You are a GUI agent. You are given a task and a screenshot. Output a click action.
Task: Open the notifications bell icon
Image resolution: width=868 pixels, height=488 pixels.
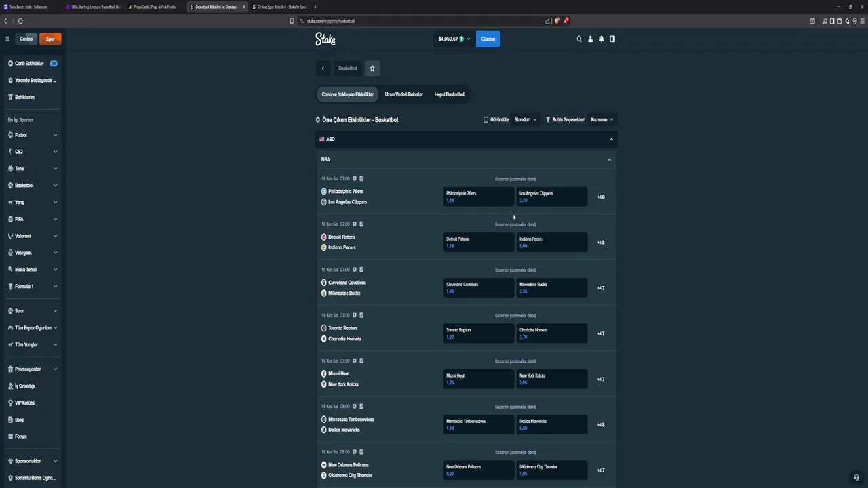601,39
